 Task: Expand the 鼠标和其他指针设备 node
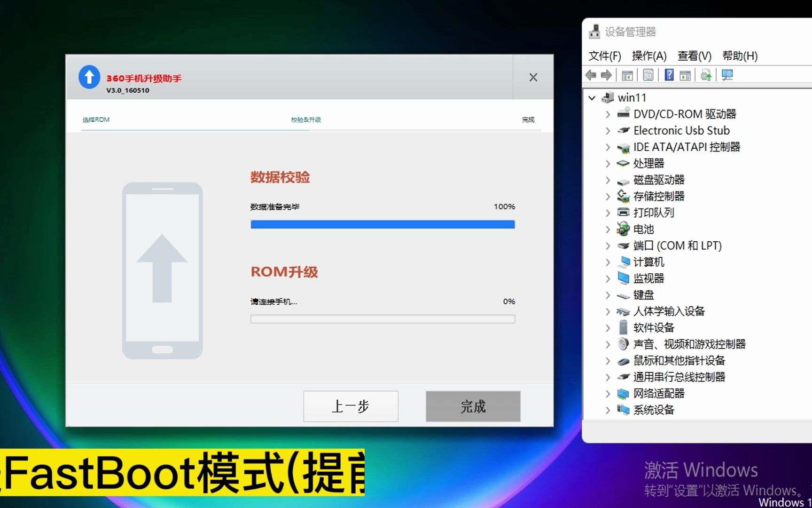[608, 361]
